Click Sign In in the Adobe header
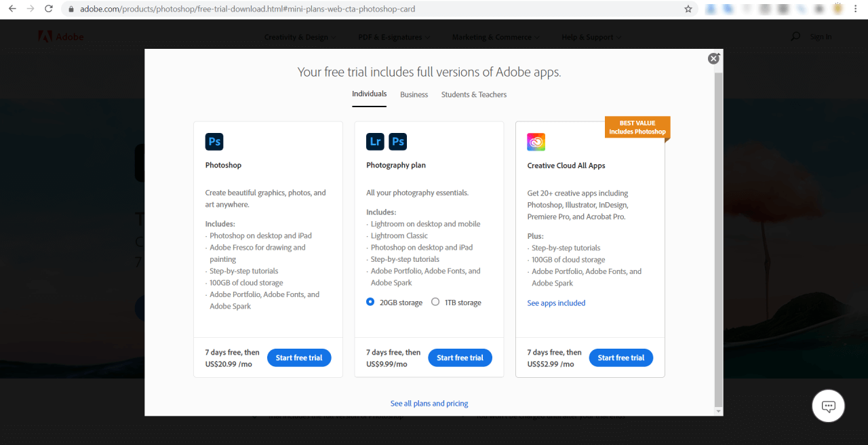This screenshot has height=445, width=868. click(x=821, y=37)
